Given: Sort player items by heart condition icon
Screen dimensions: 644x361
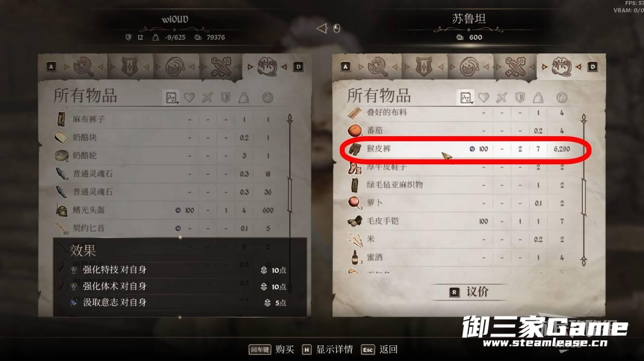Looking at the screenshot, I should click(189, 97).
